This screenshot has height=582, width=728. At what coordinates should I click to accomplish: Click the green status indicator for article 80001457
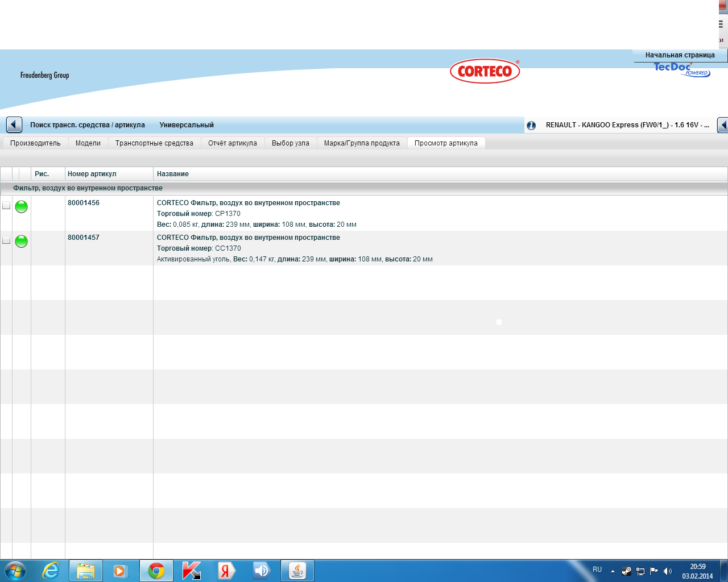pyautogui.click(x=21, y=242)
